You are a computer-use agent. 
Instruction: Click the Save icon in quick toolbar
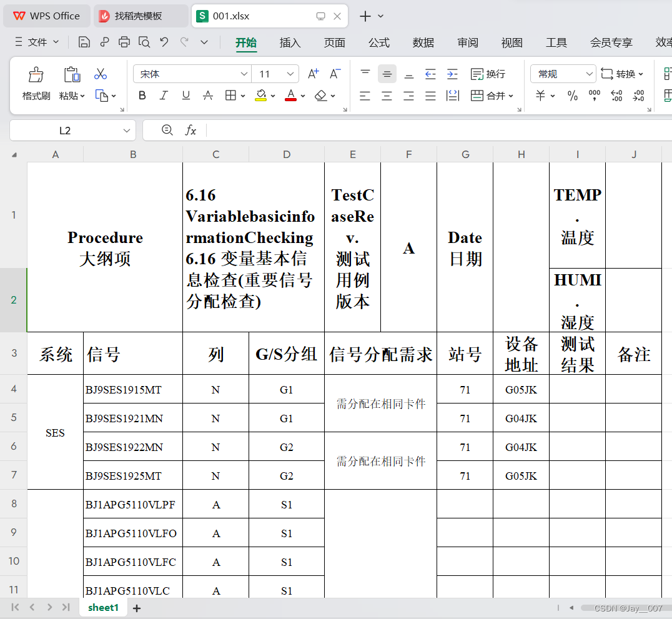click(x=84, y=42)
